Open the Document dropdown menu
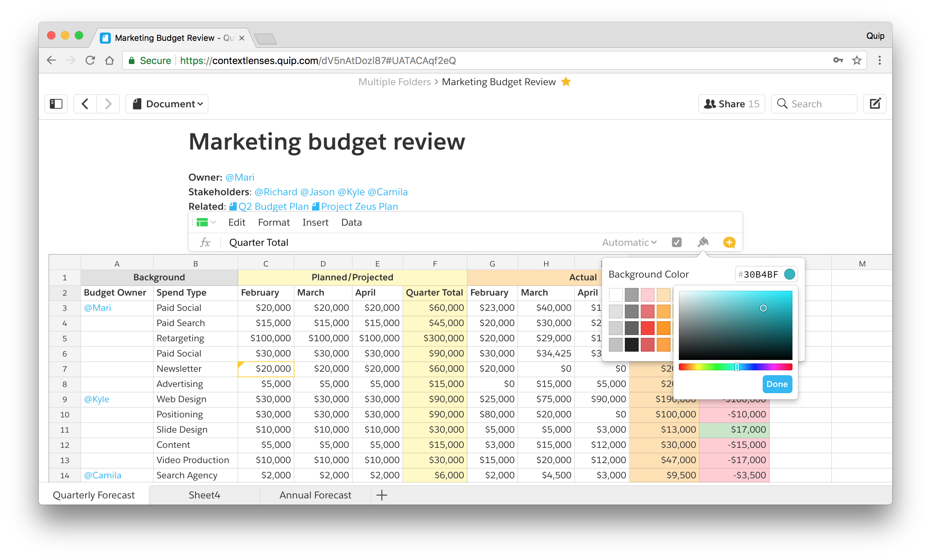 click(x=167, y=104)
